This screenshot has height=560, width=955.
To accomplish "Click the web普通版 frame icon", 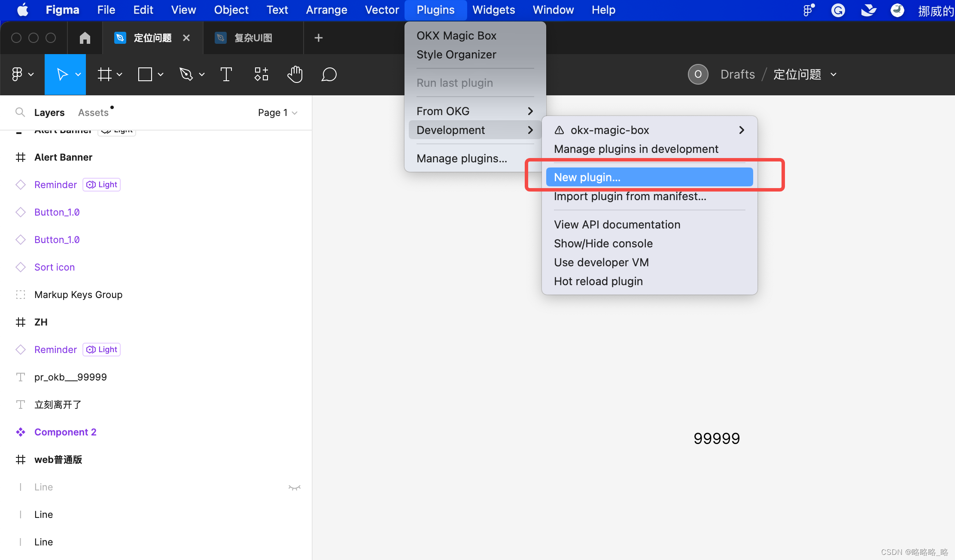I will (21, 460).
